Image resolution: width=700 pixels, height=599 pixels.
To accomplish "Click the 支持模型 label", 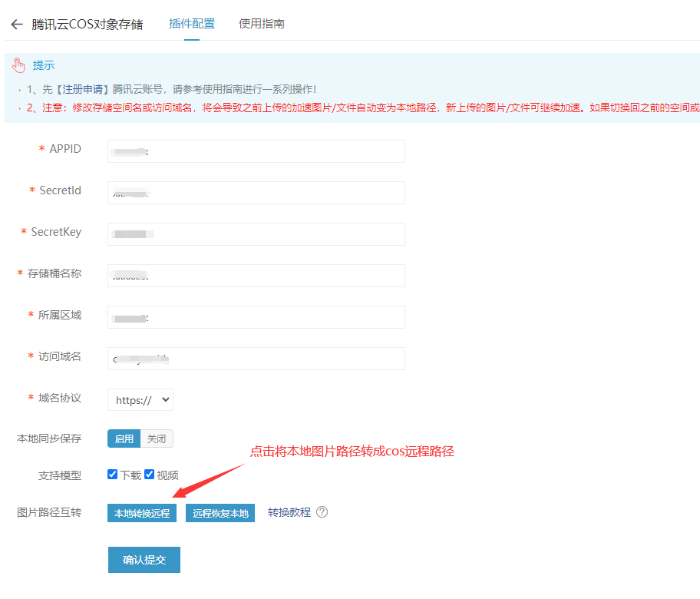I will point(60,475).
